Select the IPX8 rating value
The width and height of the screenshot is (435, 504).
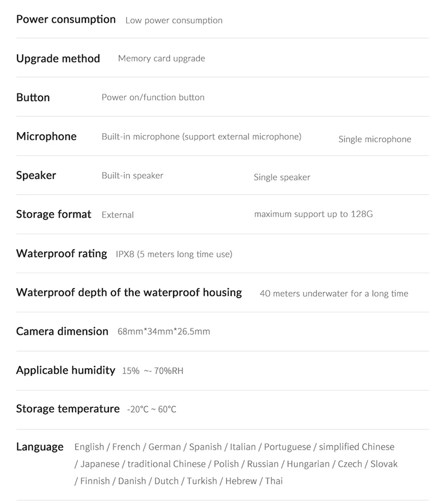coord(174,254)
